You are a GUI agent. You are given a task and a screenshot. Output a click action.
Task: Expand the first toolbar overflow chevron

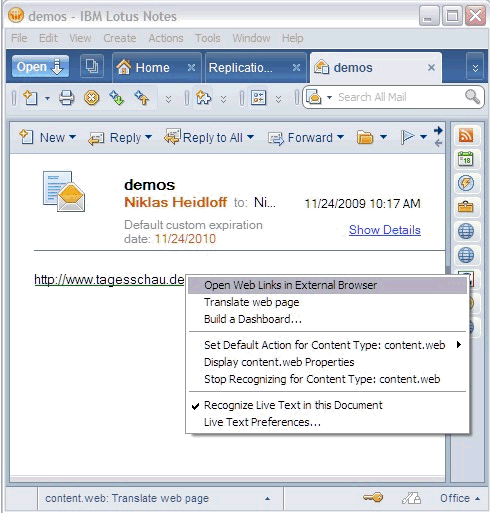pos(168,99)
